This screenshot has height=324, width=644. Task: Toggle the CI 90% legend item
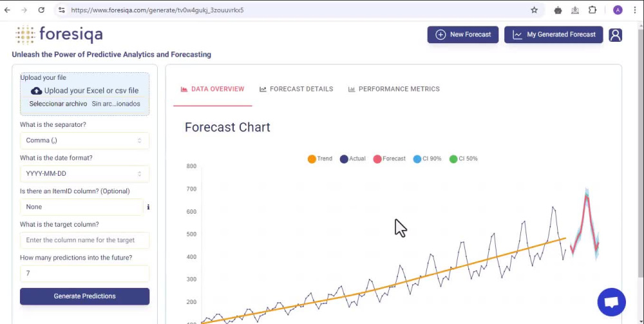(427, 159)
